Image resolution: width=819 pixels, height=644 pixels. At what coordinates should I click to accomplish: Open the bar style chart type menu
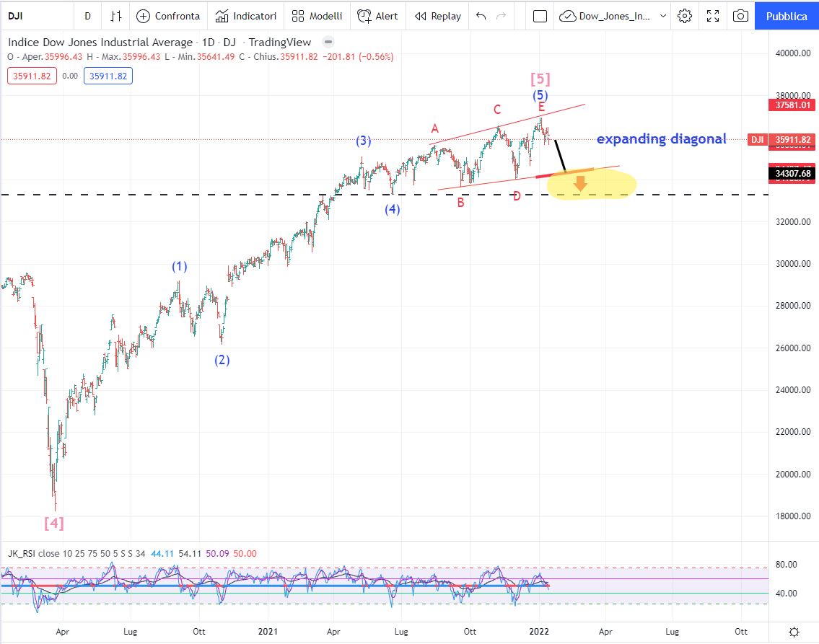tap(116, 16)
